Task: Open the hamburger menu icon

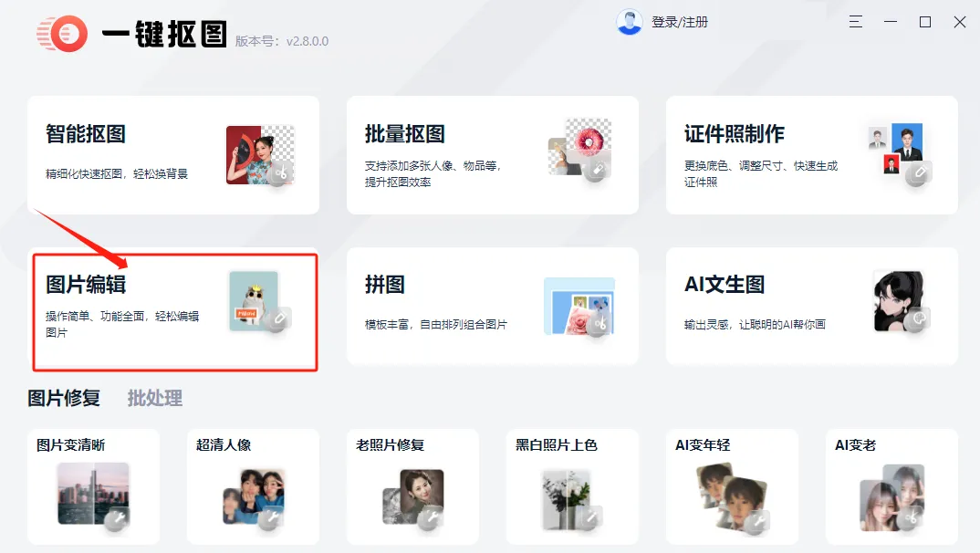Action: coord(856,22)
